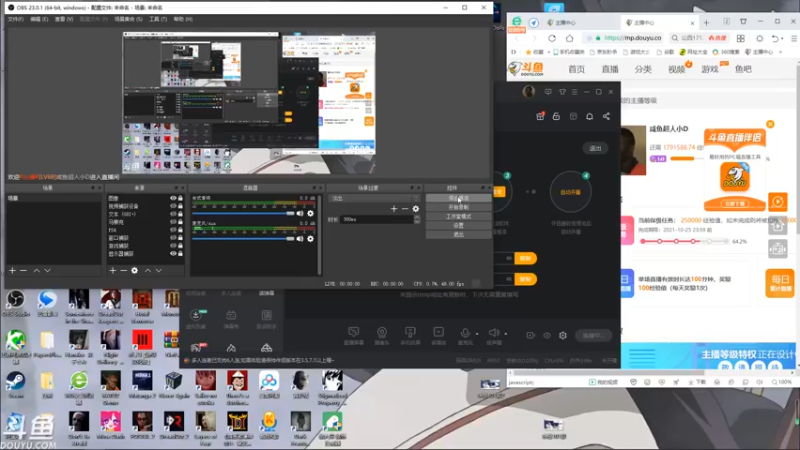Open 麦克风/Aux settings gear in mixer
Screen dimensions: 800x450
click(310, 239)
